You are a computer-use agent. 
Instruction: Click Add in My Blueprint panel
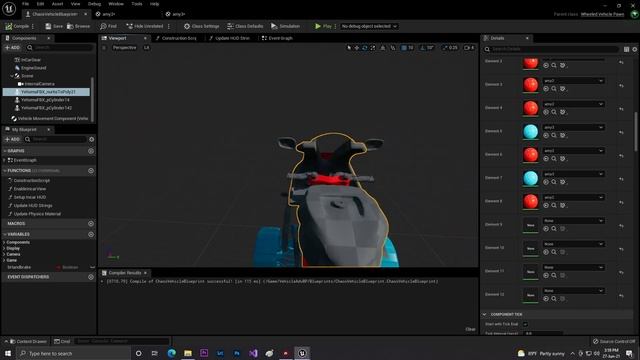[x=12, y=139]
